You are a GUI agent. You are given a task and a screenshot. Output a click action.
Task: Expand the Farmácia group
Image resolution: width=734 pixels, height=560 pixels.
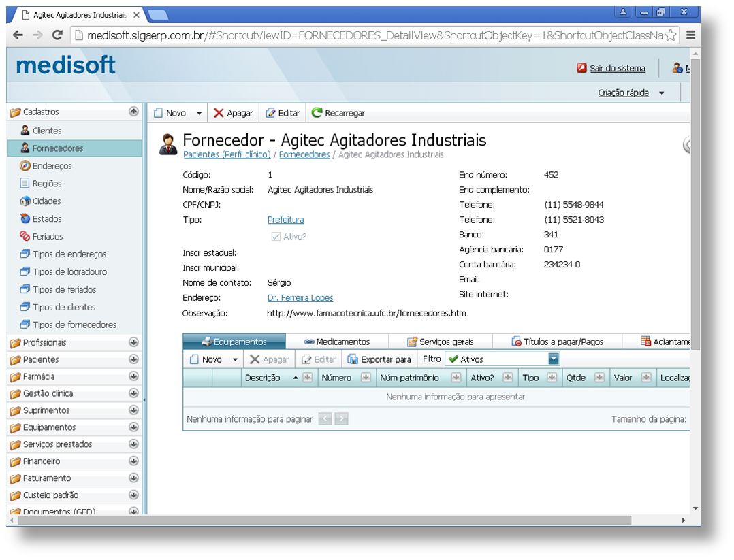coord(134,376)
